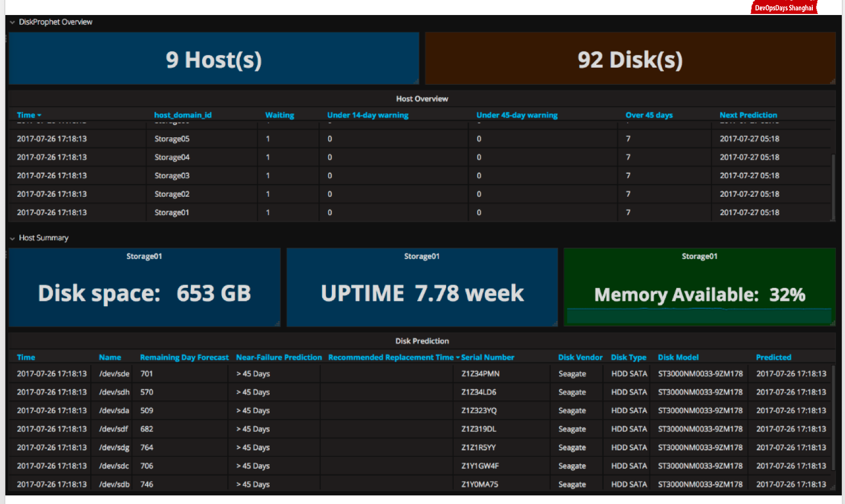The image size is (845, 504).
Task: Sort by Disk Type column header
Action: point(628,357)
